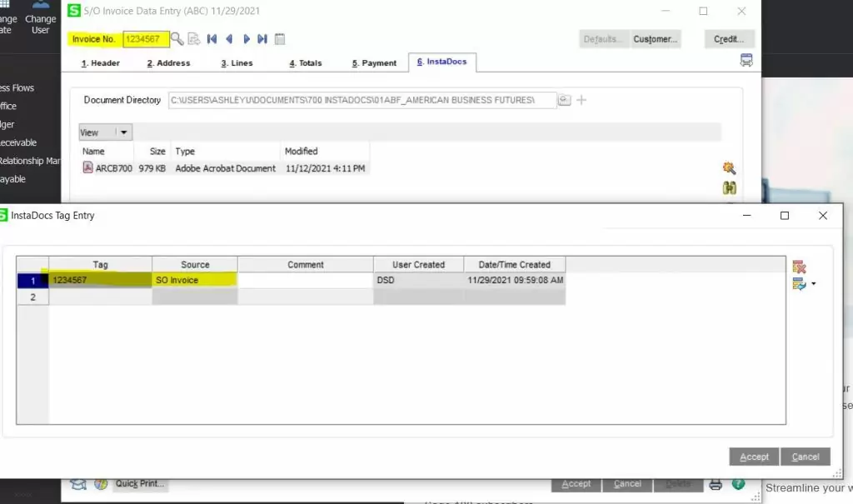The height and width of the screenshot is (504, 853).
Task: Open the invoice number lookup magnifier
Action: [x=177, y=38]
